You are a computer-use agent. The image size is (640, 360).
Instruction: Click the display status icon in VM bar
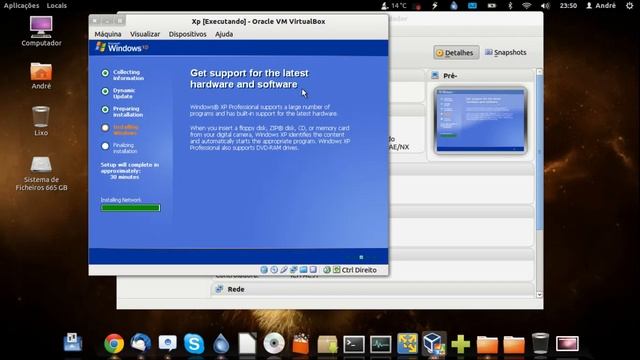point(313,270)
